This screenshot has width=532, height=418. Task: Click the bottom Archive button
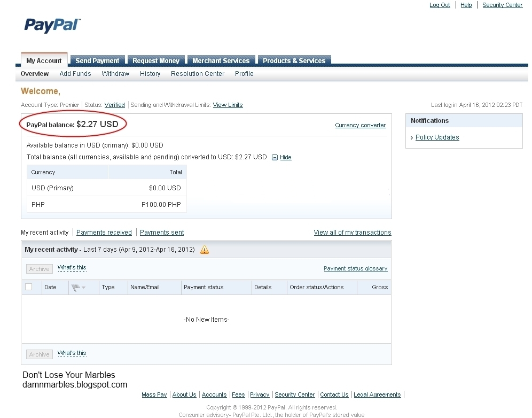pos(40,354)
